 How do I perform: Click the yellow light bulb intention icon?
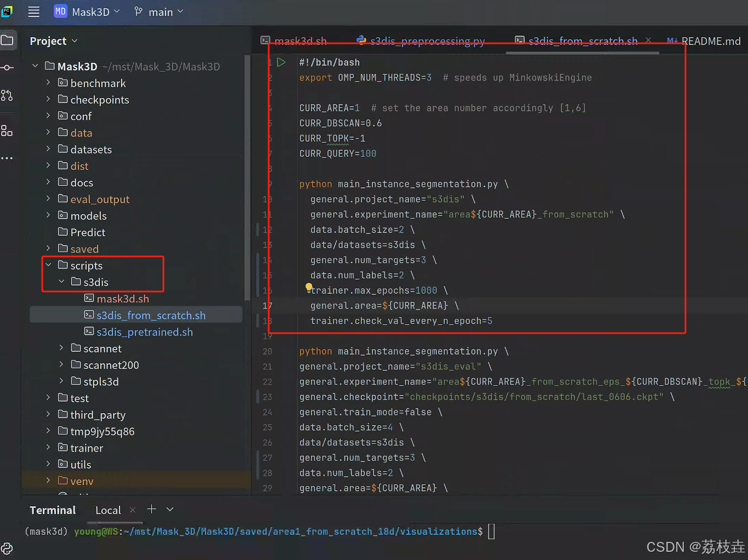309,287
